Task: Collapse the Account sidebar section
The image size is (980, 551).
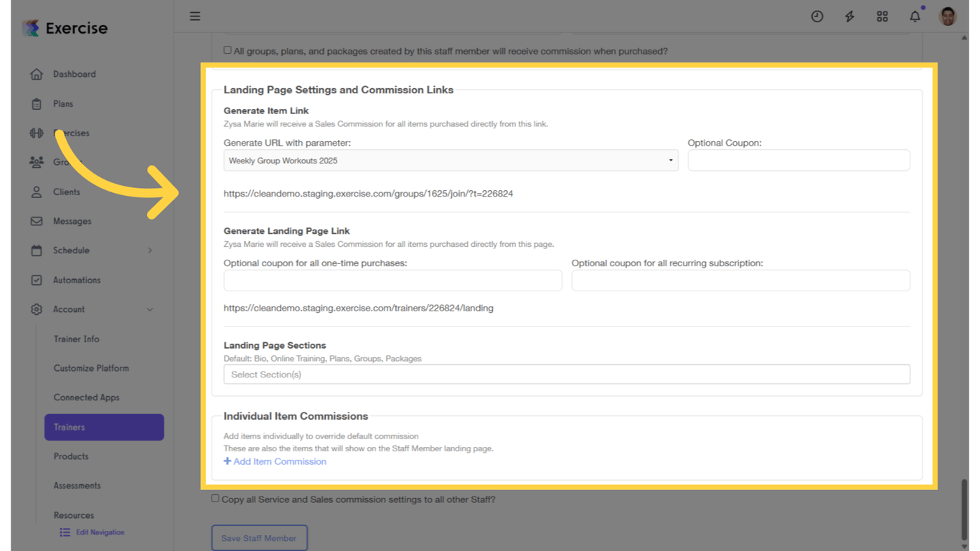Action: (x=150, y=309)
